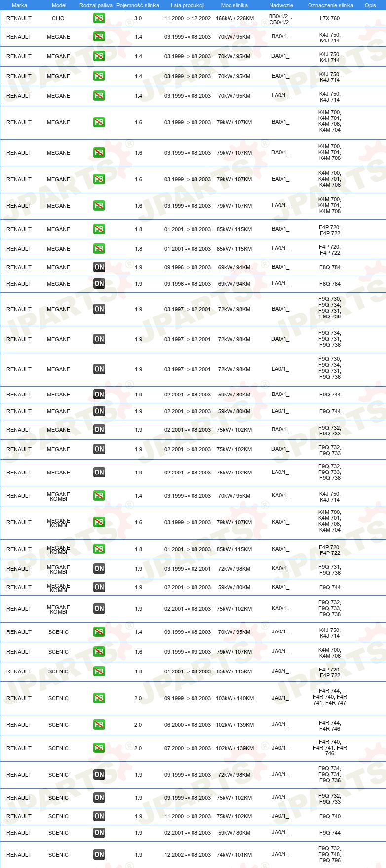Screen dimensions: 386x868
Task: Click the Moc silnika column header
Action: click(x=234, y=5)
